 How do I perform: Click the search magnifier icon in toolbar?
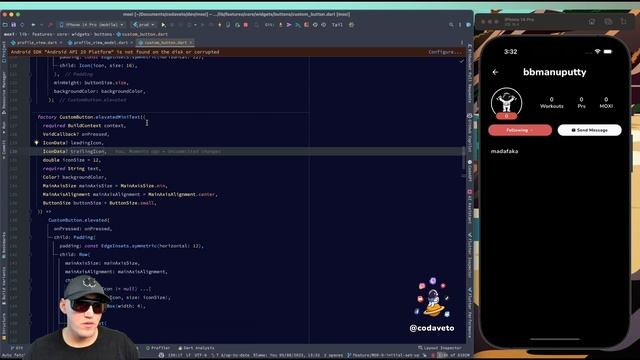pyautogui.click(x=451, y=25)
